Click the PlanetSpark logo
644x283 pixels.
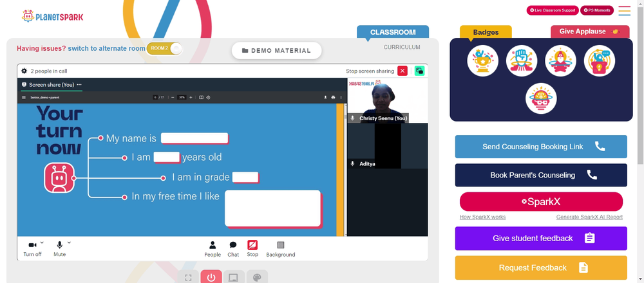point(52,17)
